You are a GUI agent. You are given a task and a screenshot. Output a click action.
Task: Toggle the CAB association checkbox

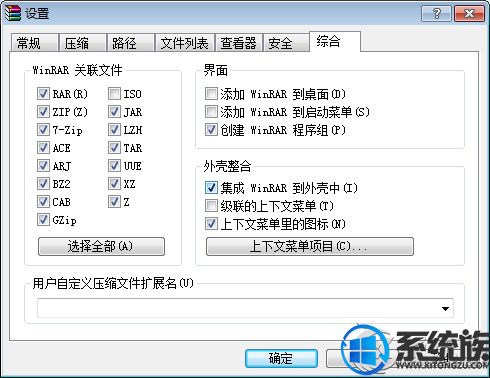tap(43, 202)
